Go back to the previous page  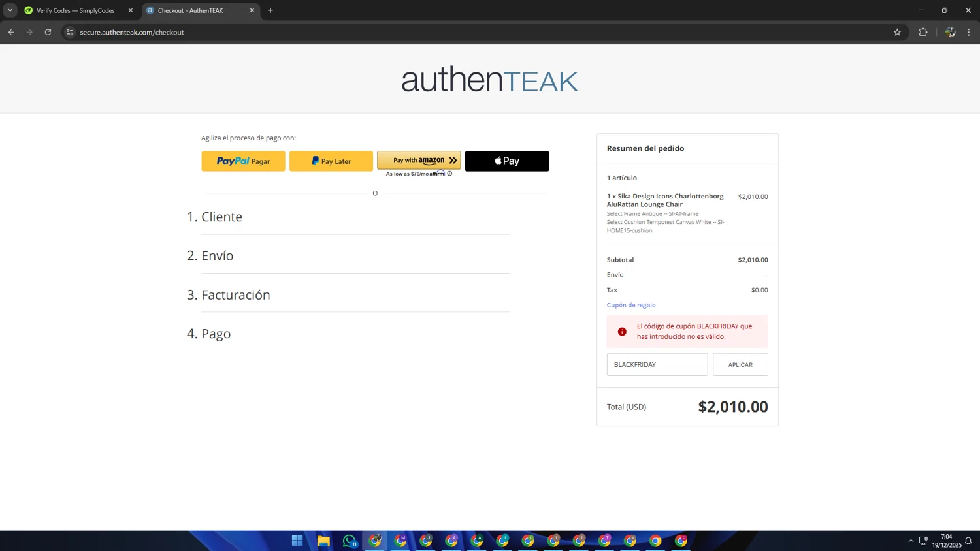pos(11,32)
